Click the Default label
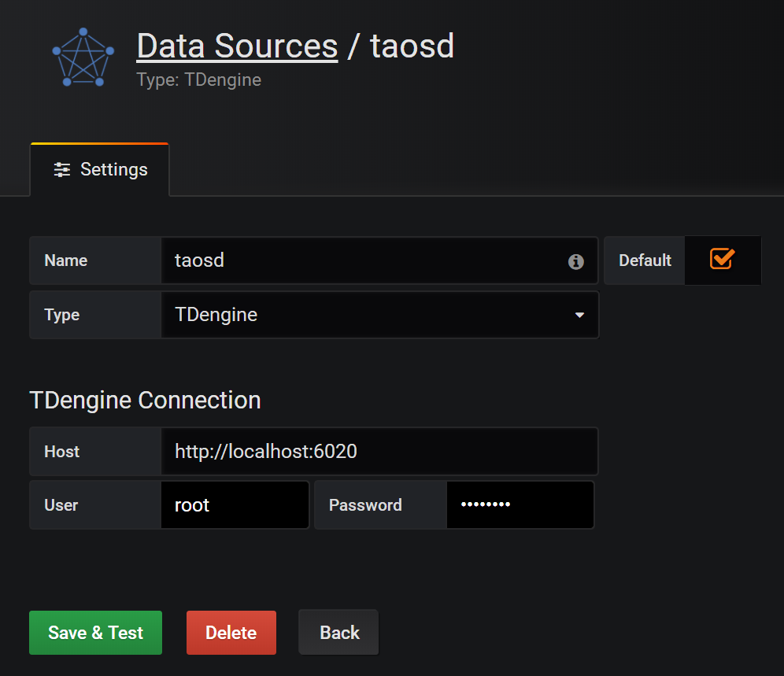The image size is (784, 676). pos(645,260)
